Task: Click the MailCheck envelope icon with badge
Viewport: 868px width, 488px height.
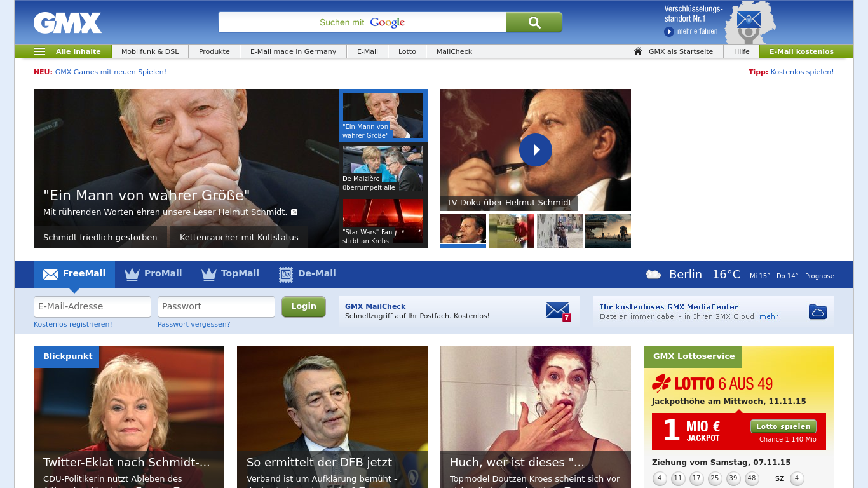Action: coord(559,311)
